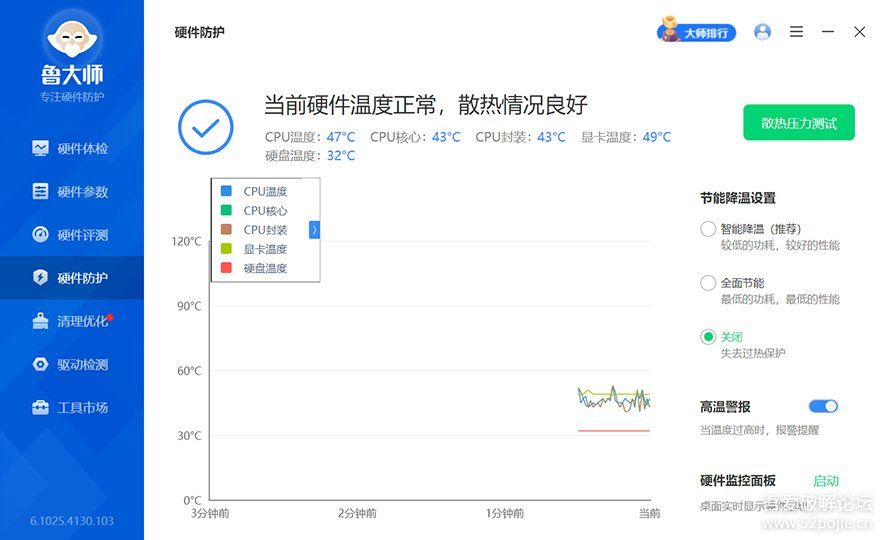Screen dimensions: 882x540
Task: Click the temperature curves on the chart
Action: click(614, 398)
